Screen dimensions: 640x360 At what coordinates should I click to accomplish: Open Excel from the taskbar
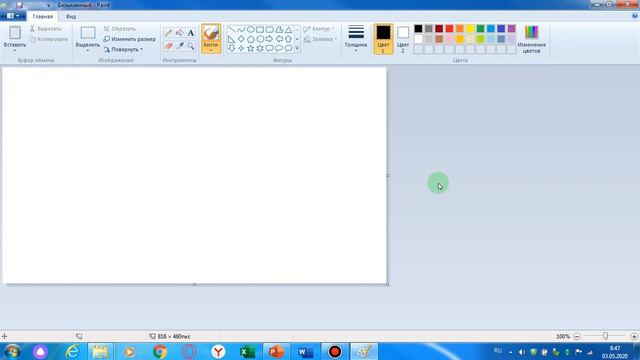[247, 351]
